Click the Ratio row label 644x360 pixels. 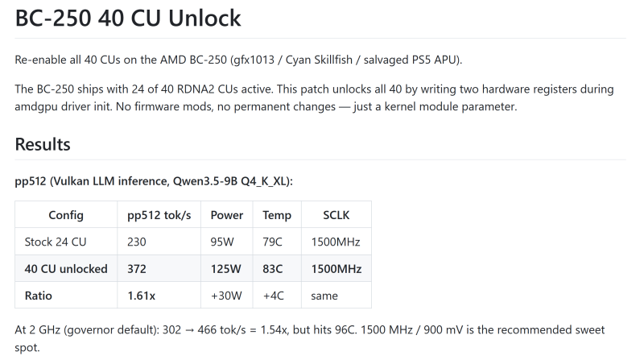[66, 296]
